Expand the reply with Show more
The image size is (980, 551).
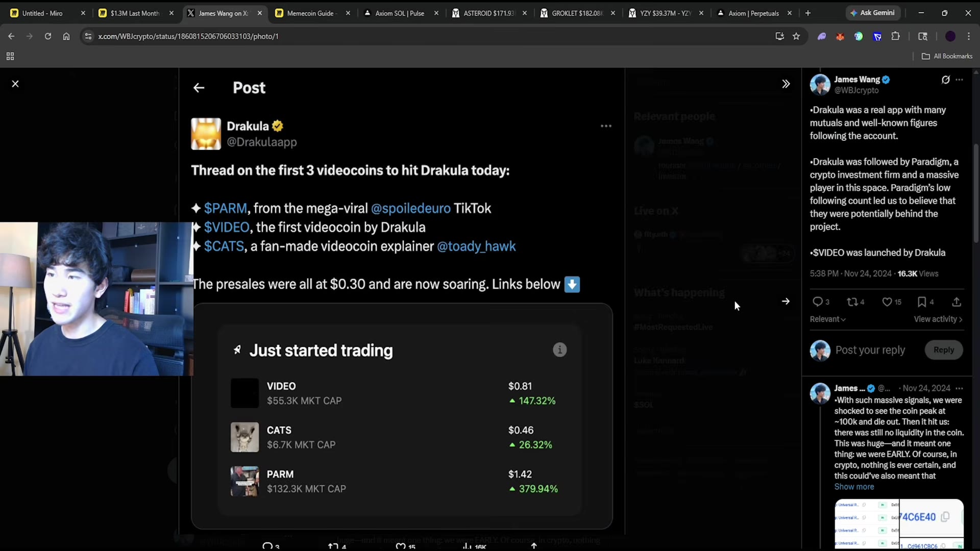click(854, 487)
